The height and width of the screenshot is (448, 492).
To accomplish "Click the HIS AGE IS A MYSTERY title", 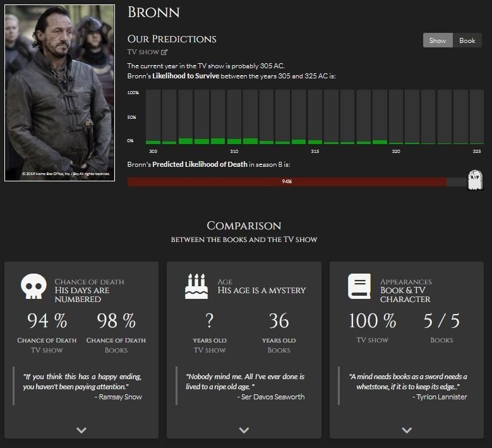I will pyautogui.click(x=261, y=291).
